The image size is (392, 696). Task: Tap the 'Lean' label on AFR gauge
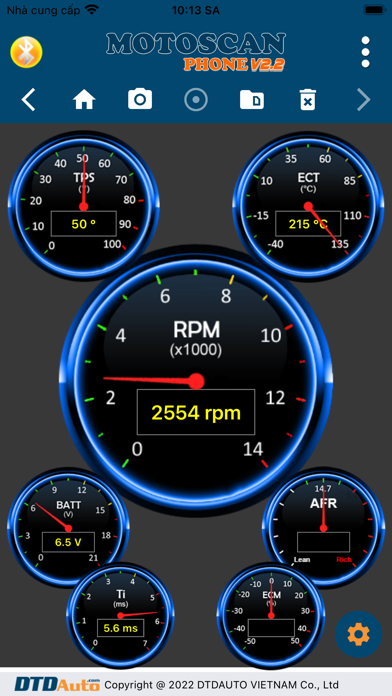pos(302,559)
